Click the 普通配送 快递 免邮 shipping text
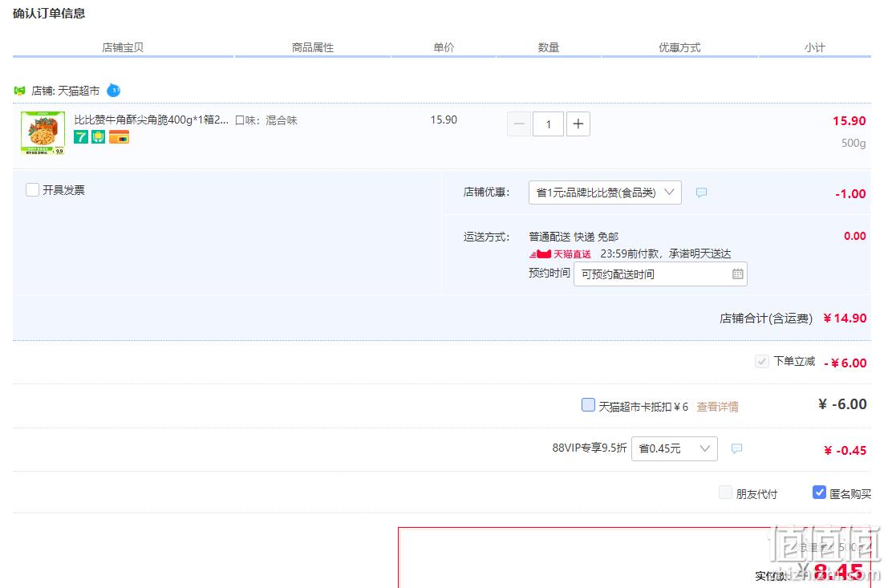The width and height of the screenshot is (888, 588). [573, 237]
